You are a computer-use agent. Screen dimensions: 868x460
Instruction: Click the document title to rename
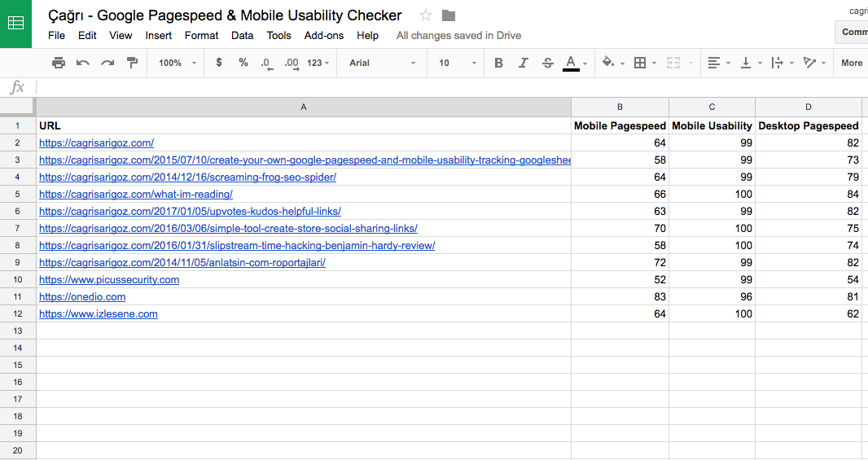coord(225,15)
